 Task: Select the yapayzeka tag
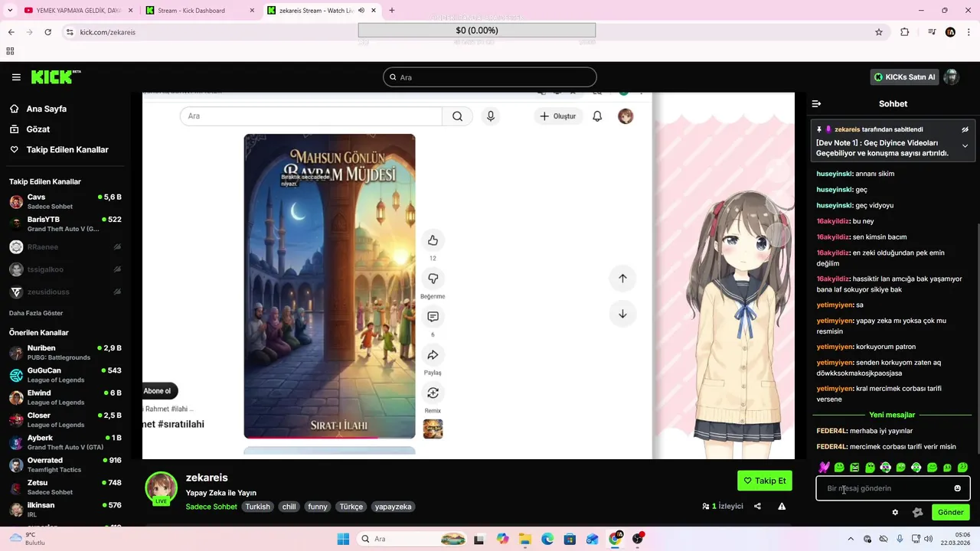tap(394, 507)
